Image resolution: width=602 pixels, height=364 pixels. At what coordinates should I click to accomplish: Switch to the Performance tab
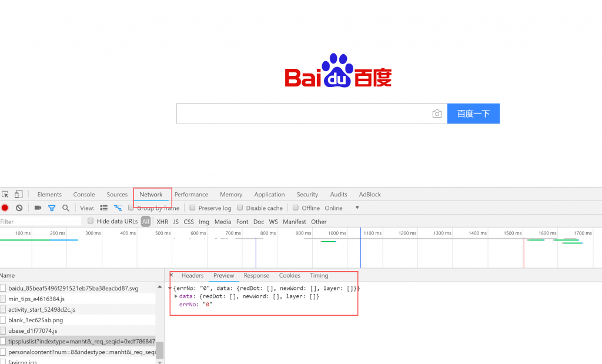(191, 194)
